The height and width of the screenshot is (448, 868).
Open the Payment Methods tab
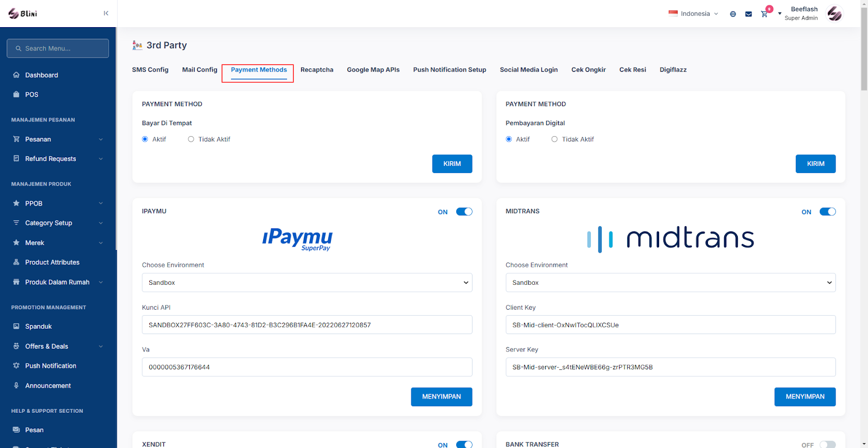point(259,70)
